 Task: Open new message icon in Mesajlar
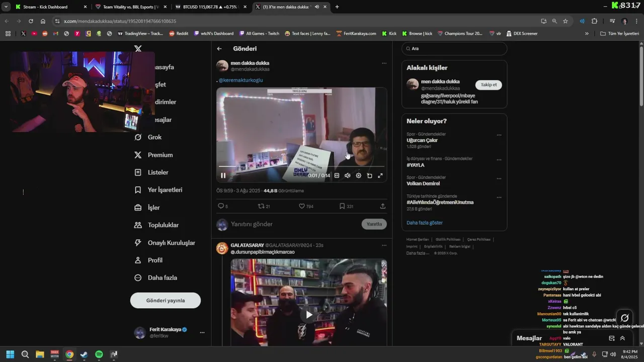point(612,338)
